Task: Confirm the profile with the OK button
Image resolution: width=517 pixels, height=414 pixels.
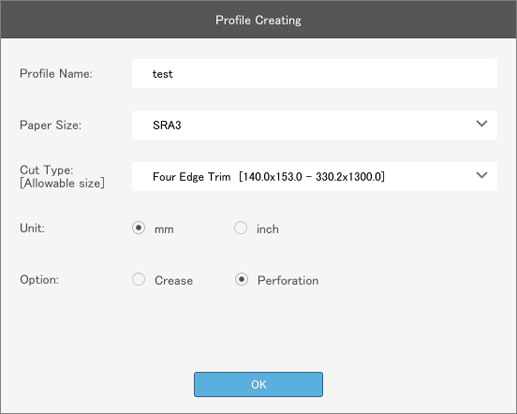Action: coord(258,384)
